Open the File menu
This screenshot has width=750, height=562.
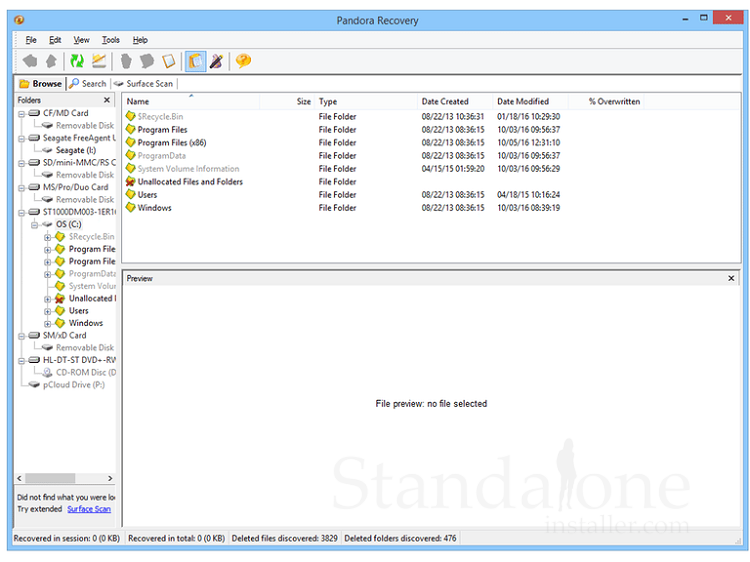[x=31, y=40]
